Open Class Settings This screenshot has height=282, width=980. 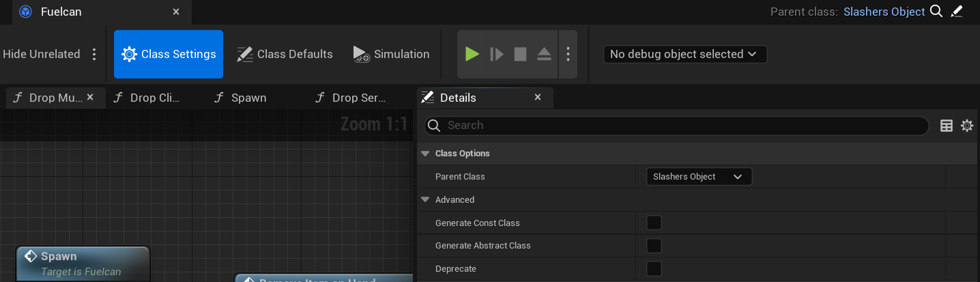tap(169, 54)
